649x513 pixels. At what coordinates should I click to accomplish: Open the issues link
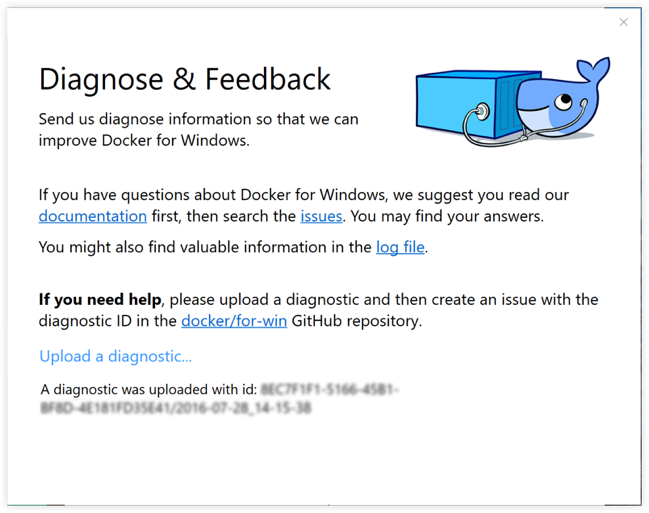click(x=322, y=216)
